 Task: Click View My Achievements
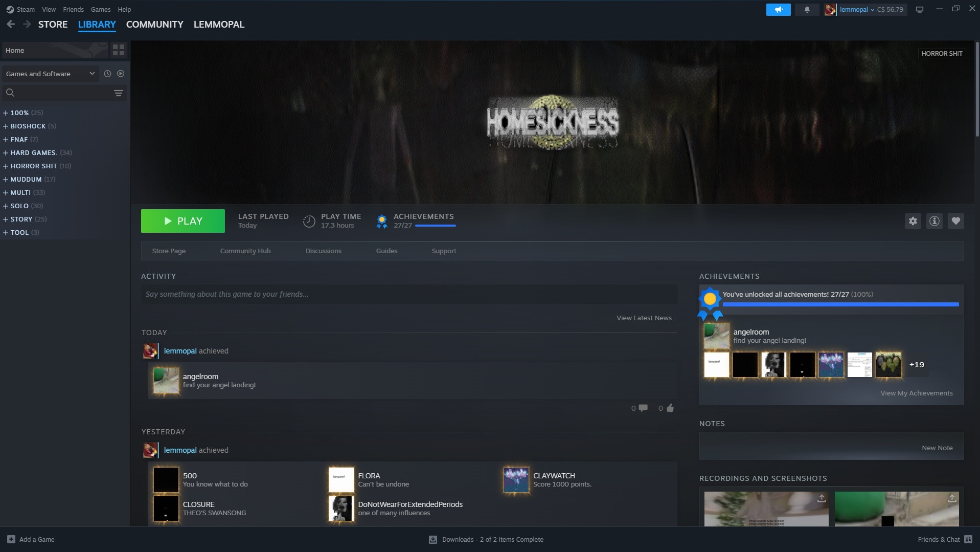click(x=916, y=393)
